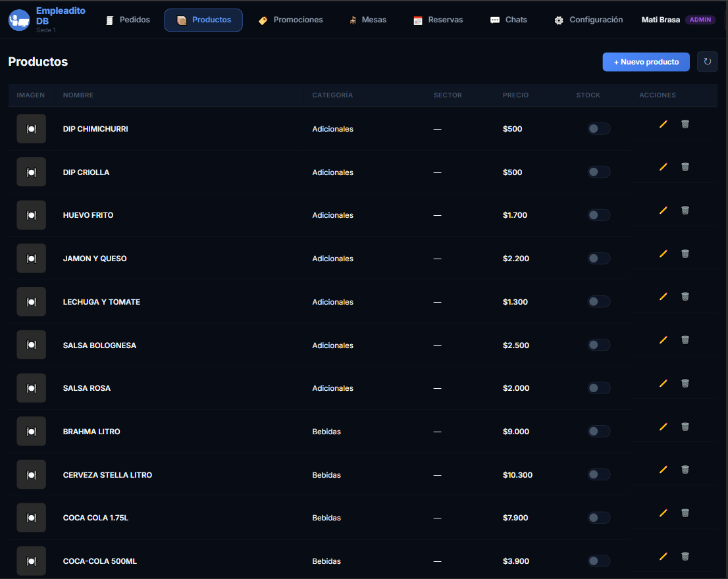Switch the stock toggle for SALSA ROSA
Screen dimensions: 728x579
598,388
